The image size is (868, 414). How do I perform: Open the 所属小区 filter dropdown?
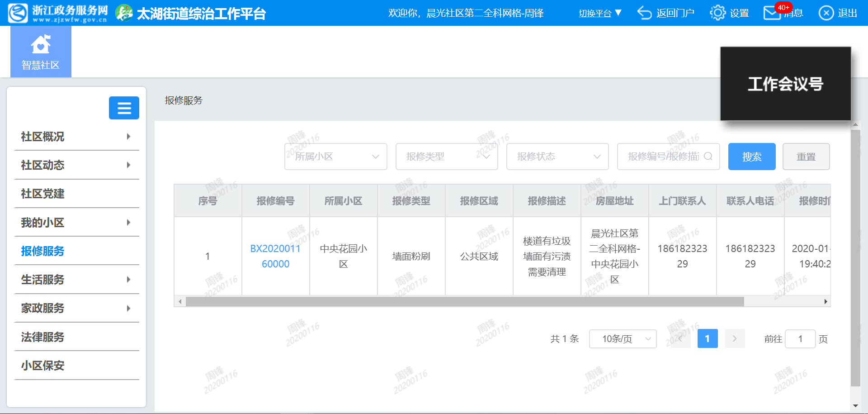coord(336,157)
